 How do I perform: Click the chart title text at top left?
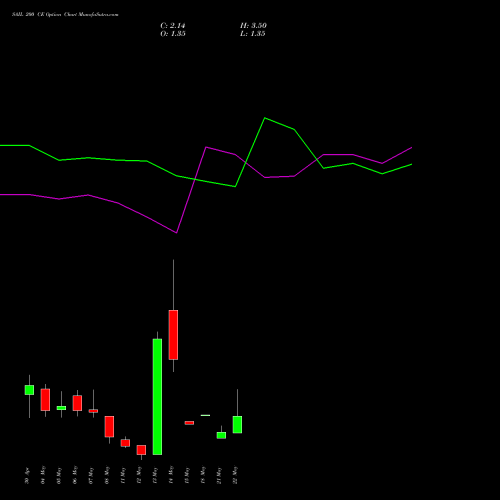click(x=65, y=15)
